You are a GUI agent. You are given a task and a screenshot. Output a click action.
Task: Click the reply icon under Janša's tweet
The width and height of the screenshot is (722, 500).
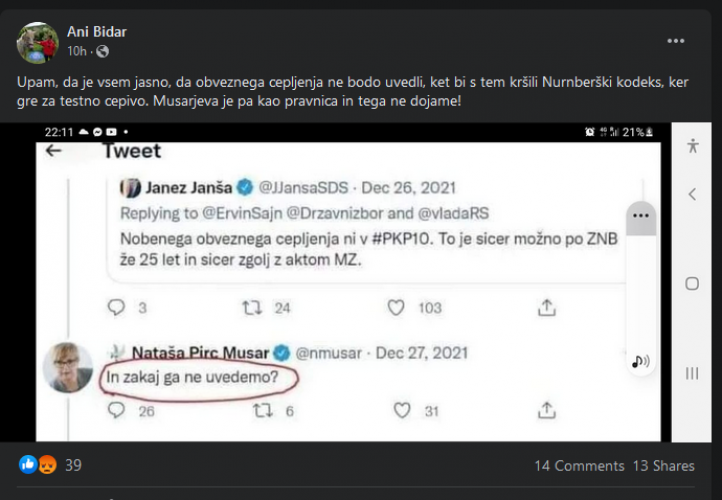pos(115,307)
